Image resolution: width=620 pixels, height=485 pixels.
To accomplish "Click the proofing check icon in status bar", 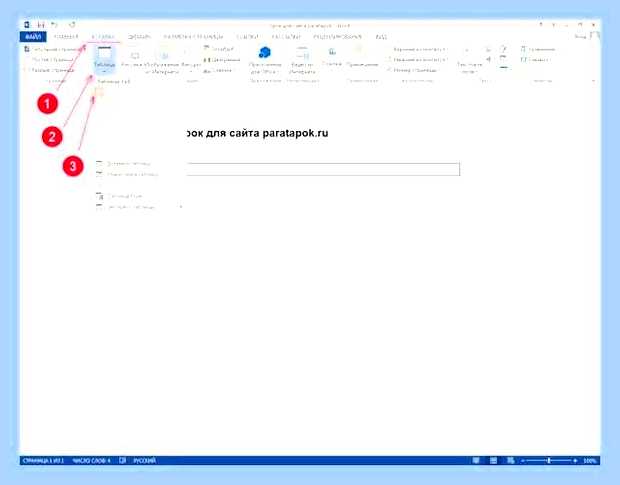I will click(x=123, y=460).
